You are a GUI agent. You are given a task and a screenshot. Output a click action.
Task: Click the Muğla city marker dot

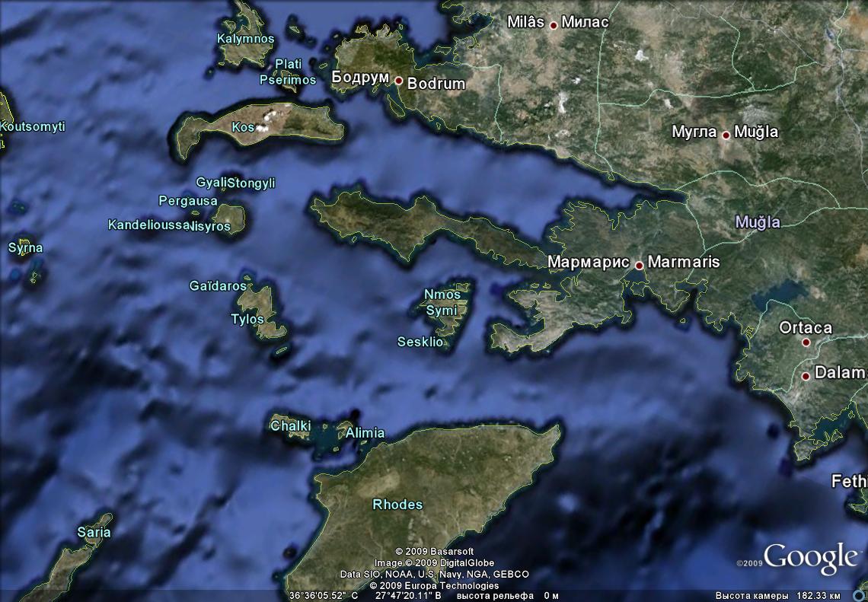(726, 135)
